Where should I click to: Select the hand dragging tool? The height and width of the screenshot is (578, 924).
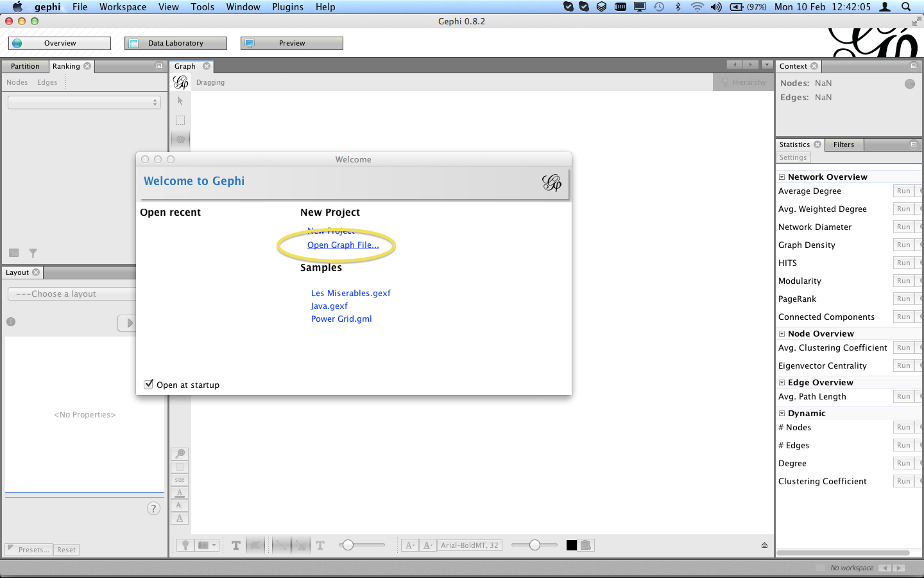[x=180, y=139]
